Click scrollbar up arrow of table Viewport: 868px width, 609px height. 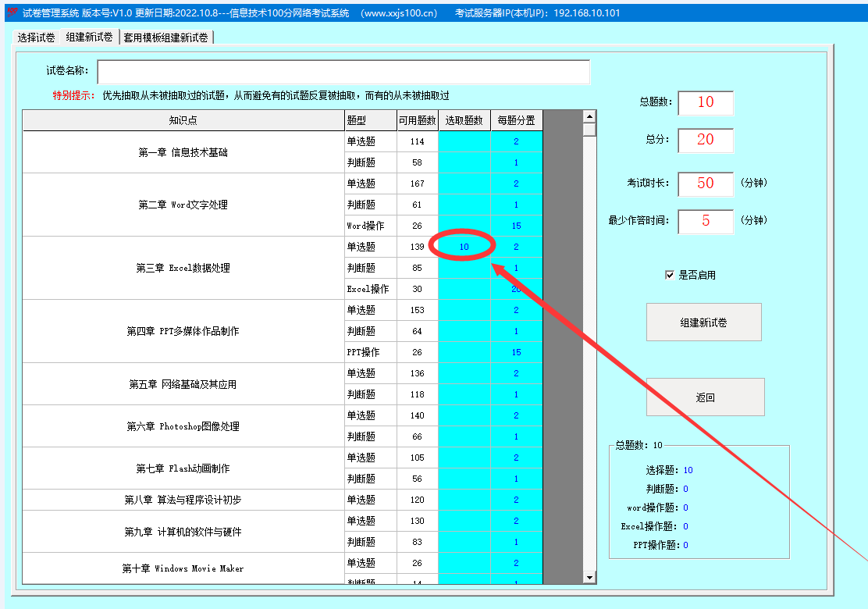point(589,116)
